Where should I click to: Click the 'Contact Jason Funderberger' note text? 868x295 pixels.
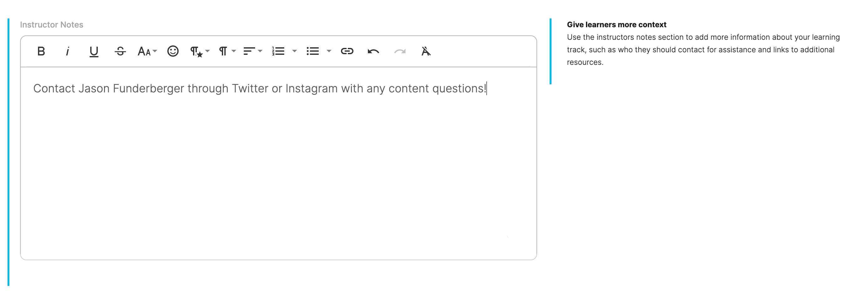click(x=260, y=89)
